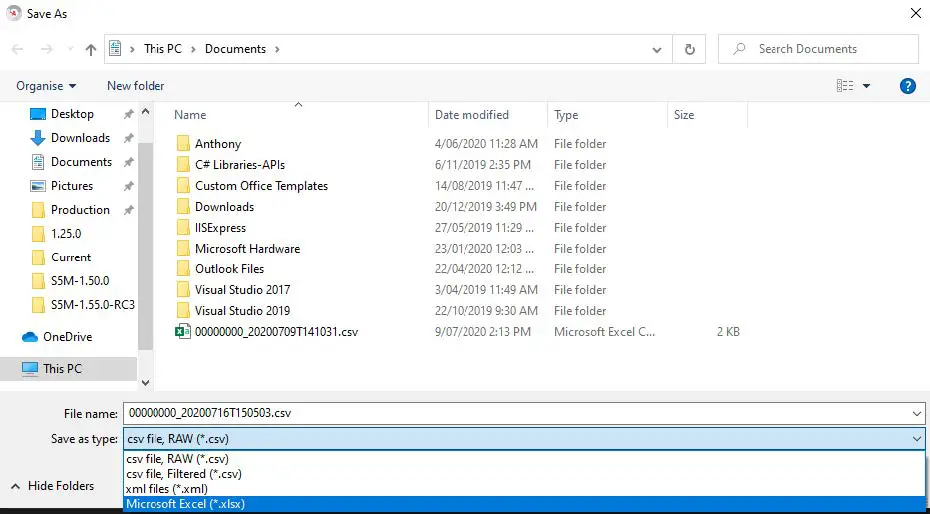Click the New folder button

click(136, 86)
